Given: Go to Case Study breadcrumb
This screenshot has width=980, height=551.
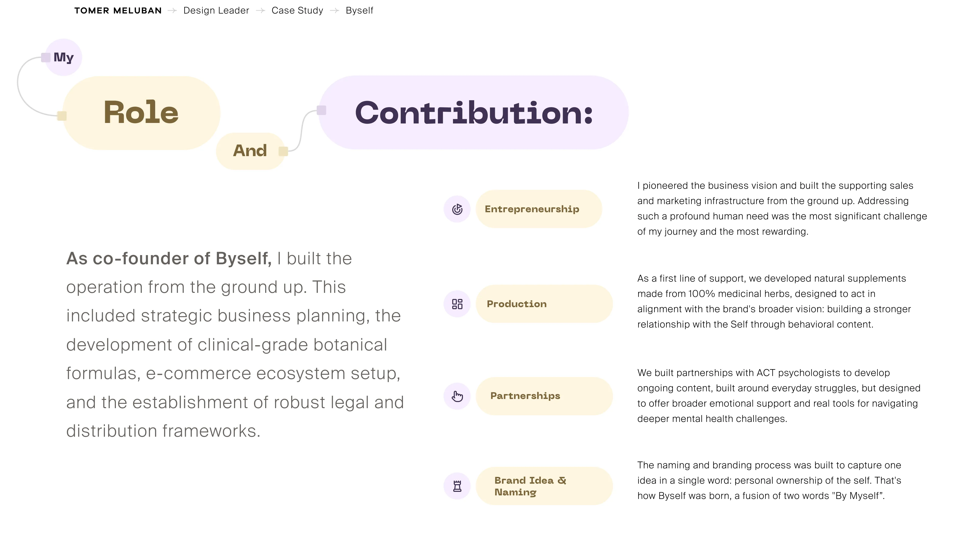Looking at the screenshot, I should click(x=297, y=11).
